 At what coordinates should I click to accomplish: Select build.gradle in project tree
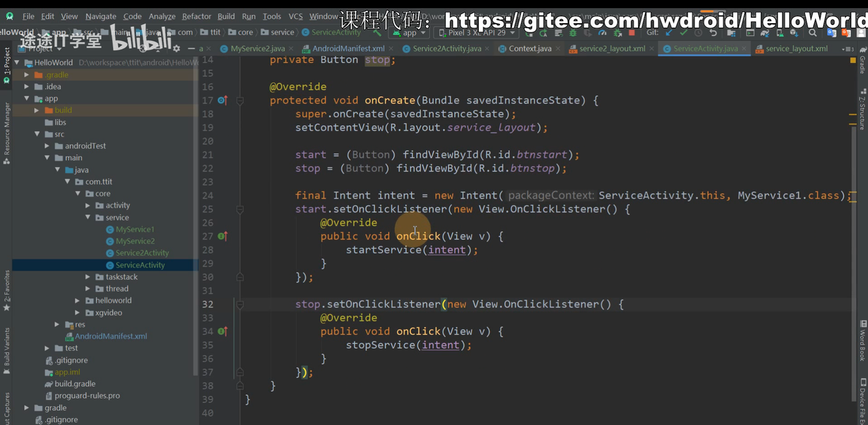[75, 384]
